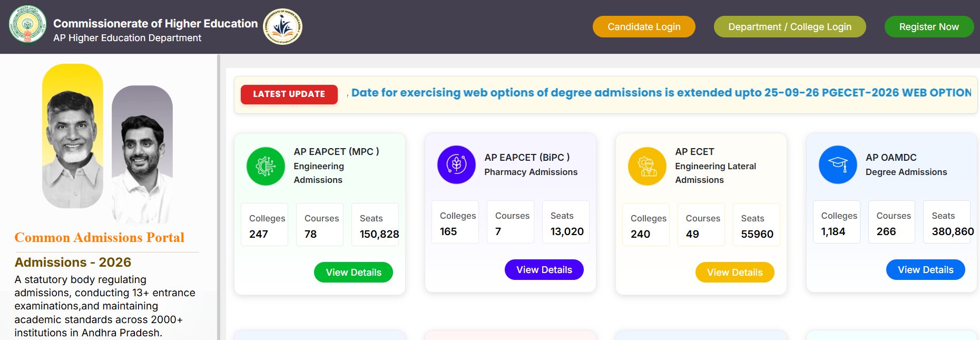Click the Pharmacy Admissions subtitle text
Screen dimensions: 980x340
[531, 172]
